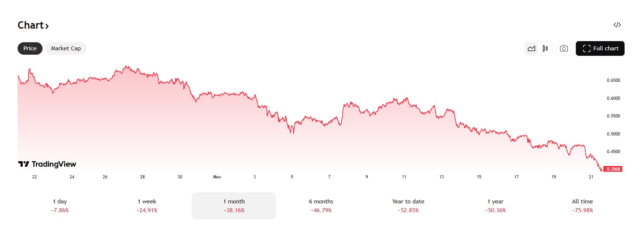Switch to Market Cap view
The height and width of the screenshot is (239, 644).
coord(66,48)
